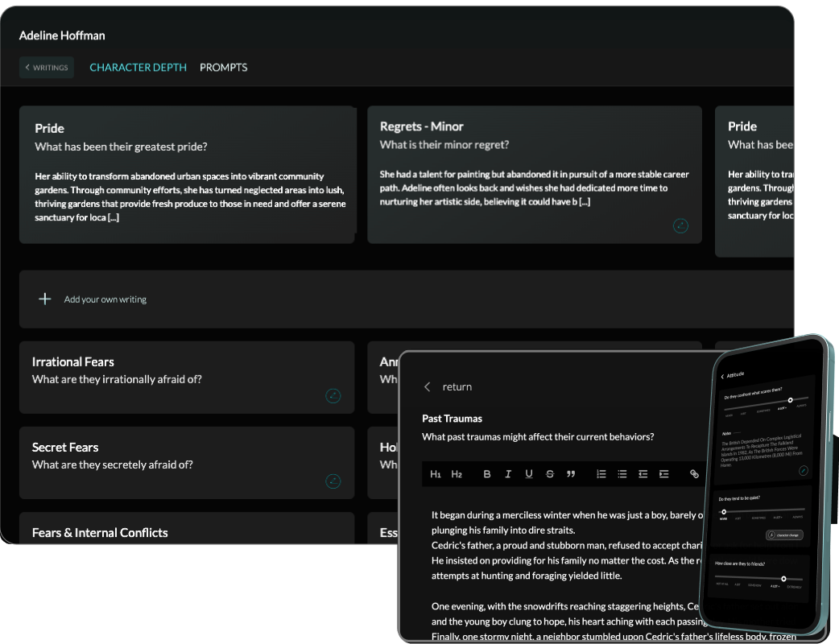Click the return link in the editor
839x644 pixels.
(x=457, y=386)
